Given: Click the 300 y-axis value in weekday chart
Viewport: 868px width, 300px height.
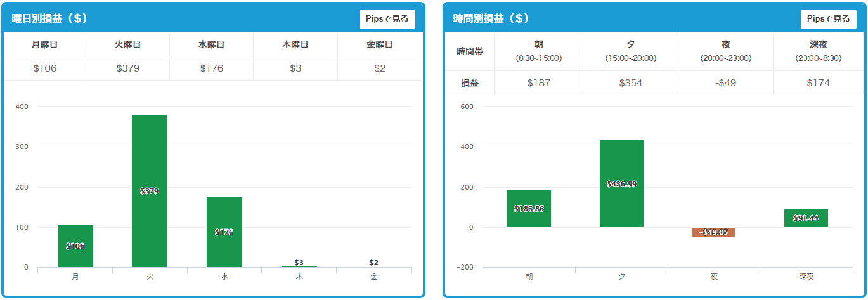Looking at the screenshot, I should [x=23, y=147].
